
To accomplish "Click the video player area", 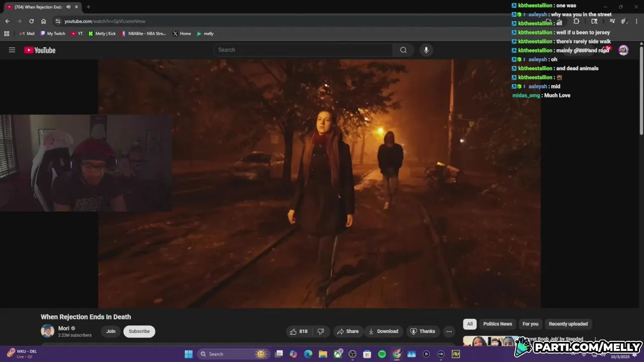I will point(319,184).
